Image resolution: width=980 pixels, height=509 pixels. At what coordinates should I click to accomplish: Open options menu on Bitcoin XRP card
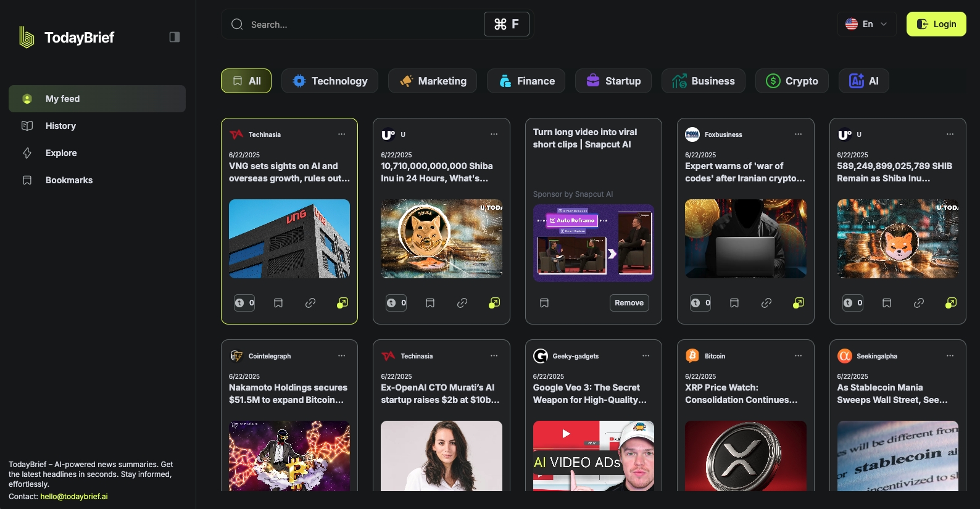pos(799,355)
